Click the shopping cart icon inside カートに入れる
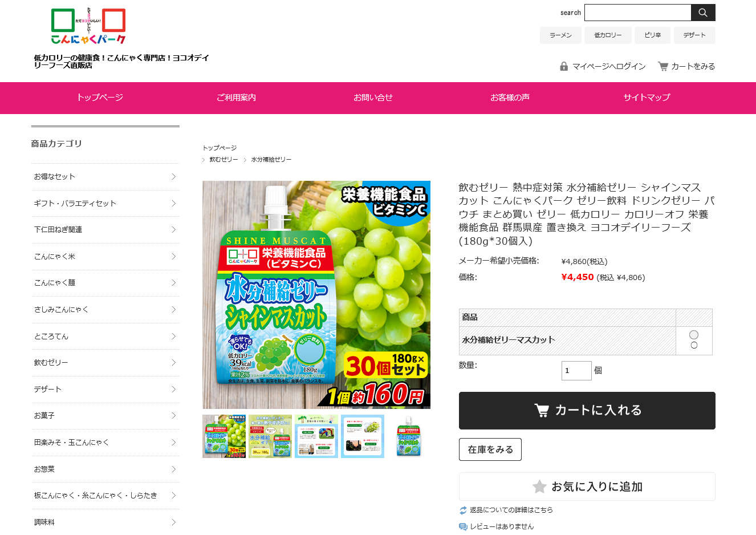This screenshot has width=756, height=535. [541, 410]
